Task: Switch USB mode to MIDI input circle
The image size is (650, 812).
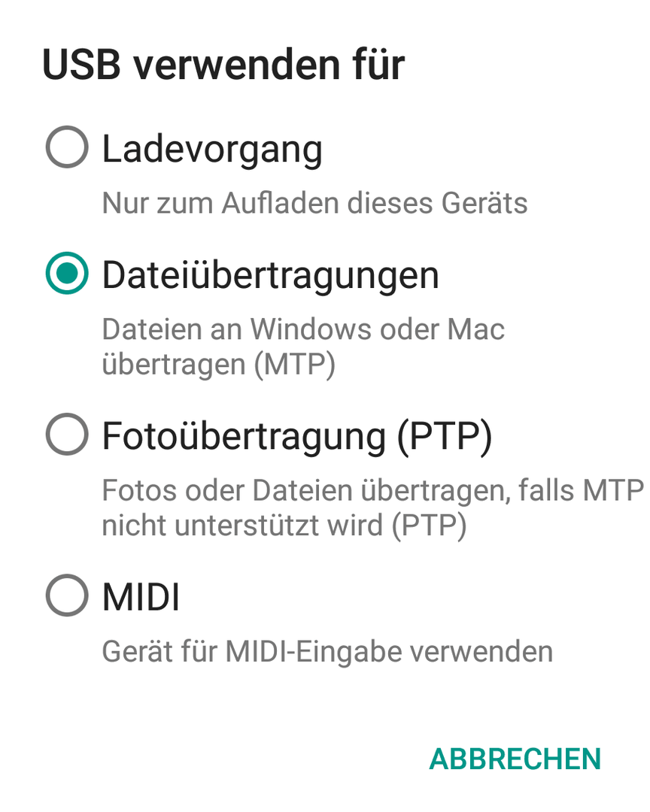Action: tap(67, 595)
